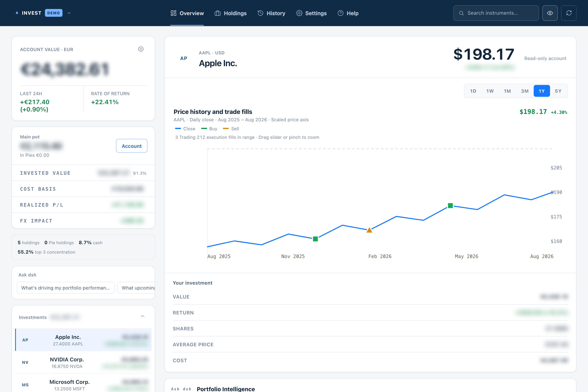Click the 'Portfolio Intelligence' heading
The image size is (588, 392).
click(226, 389)
